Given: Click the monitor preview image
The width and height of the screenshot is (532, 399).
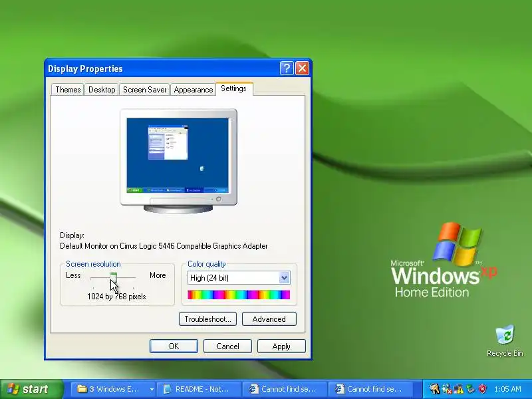Looking at the screenshot, I should click(x=178, y=161).
